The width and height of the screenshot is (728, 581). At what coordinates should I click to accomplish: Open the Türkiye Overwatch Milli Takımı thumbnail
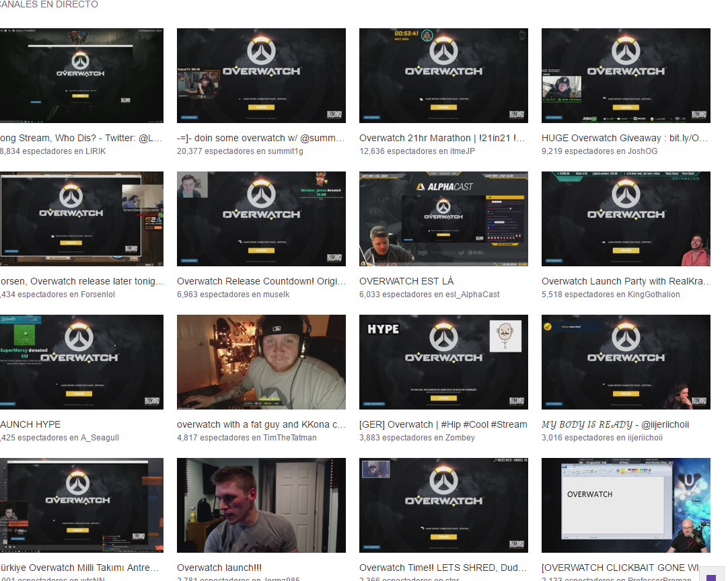81,506
